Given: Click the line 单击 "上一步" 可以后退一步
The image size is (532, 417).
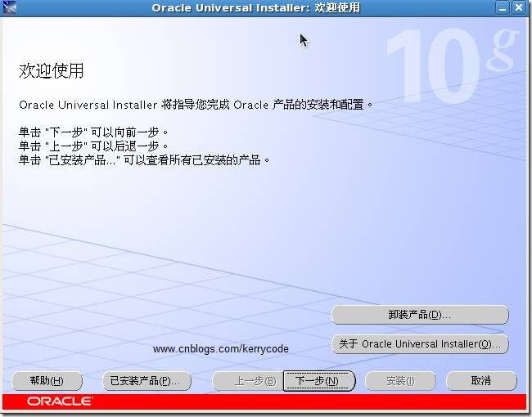Looking at the screenshot, I should pyautogui.click(x=93, y=146).
